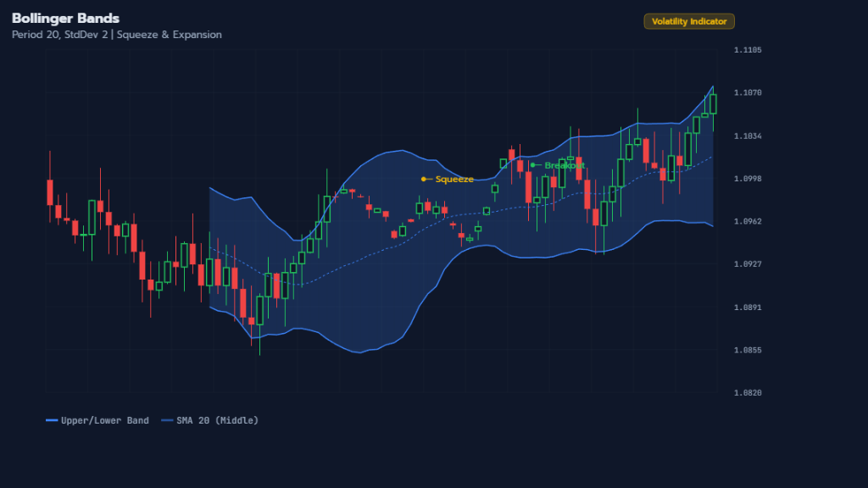Click the green Breakout marker dot
This screenshot has height=488, width=868.
[x=534, y=165]
